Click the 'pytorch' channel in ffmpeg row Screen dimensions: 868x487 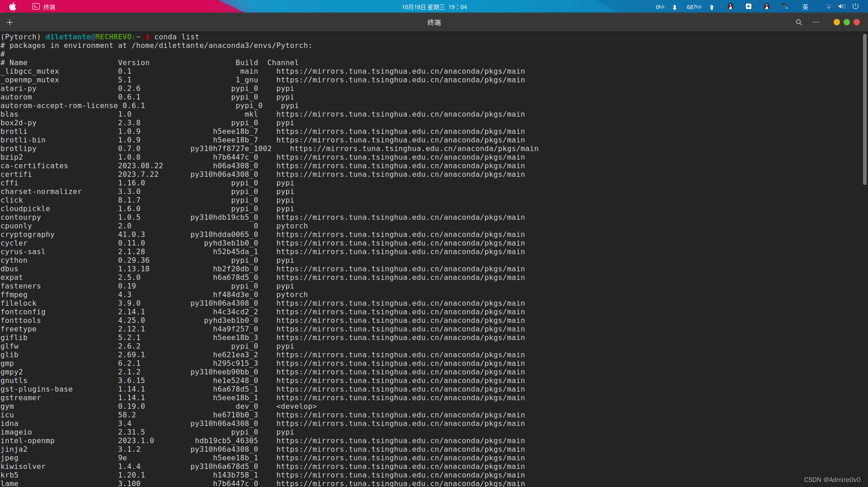[x=292, y=295]
